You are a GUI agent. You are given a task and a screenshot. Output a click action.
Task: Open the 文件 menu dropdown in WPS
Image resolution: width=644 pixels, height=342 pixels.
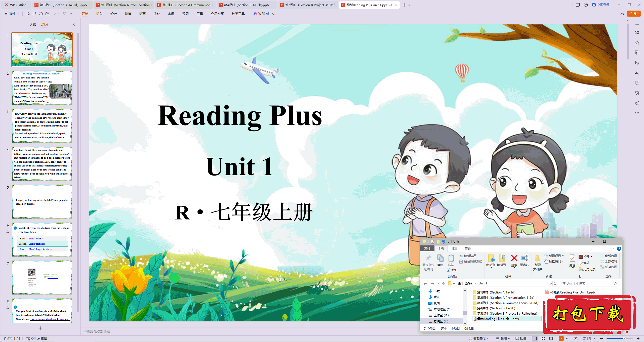[x=12, y=14]
